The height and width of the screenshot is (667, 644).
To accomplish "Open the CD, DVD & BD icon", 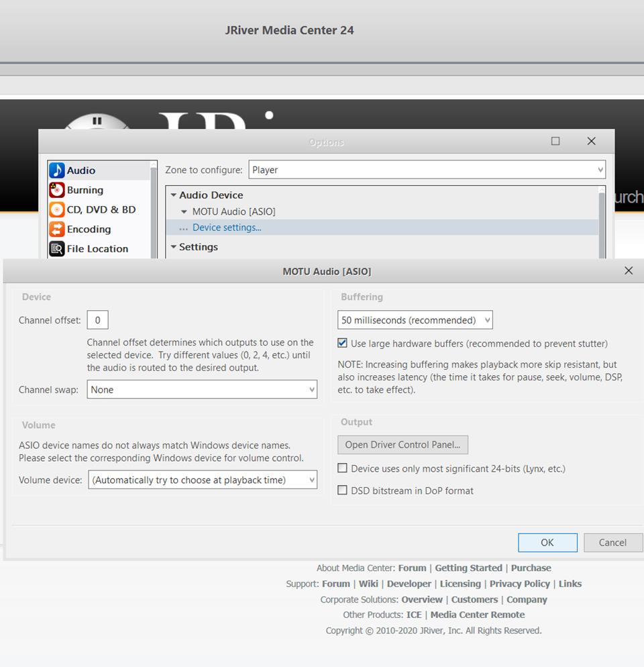I will coord(56,209).
